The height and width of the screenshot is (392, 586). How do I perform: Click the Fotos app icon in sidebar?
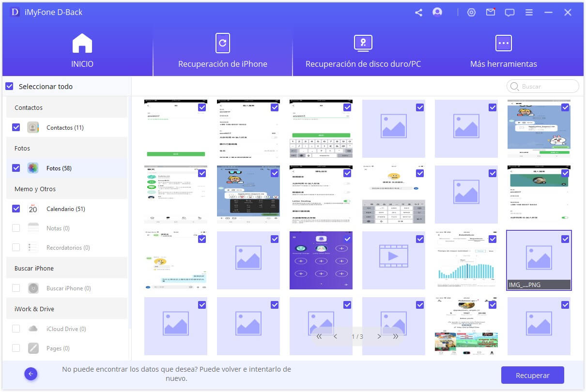33,168
